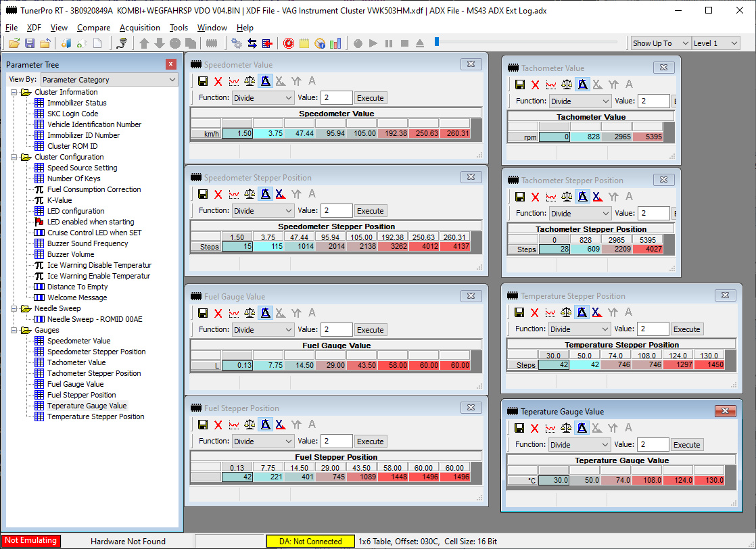Image resolution: width=756 pixels, height=549 pixels.
Task: Open the Level 1 dropdown
Action: 716,43
